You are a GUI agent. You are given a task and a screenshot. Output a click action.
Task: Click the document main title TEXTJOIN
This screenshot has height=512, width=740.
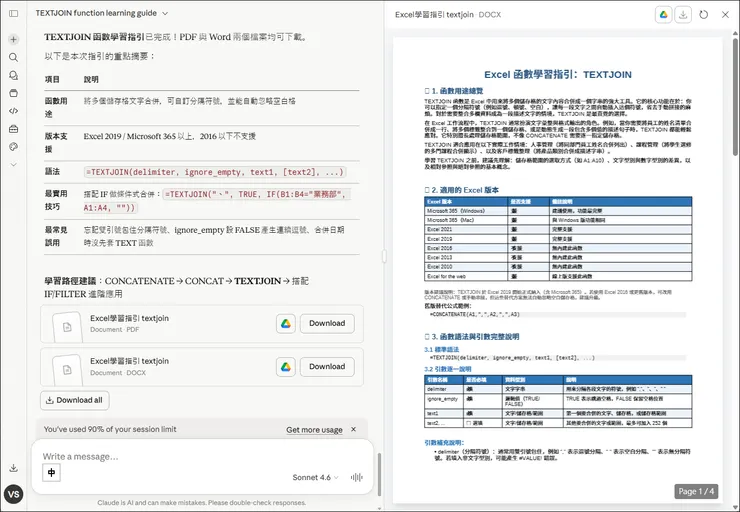coord(558,75)
